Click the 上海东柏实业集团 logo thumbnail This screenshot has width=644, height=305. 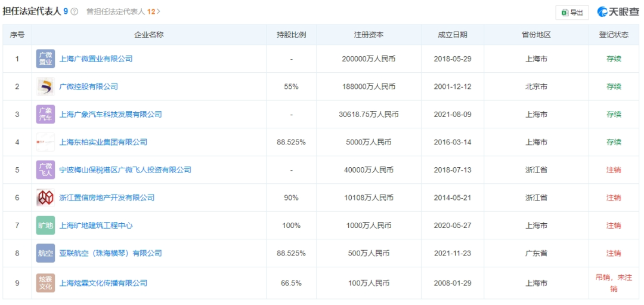click(45, 142)
